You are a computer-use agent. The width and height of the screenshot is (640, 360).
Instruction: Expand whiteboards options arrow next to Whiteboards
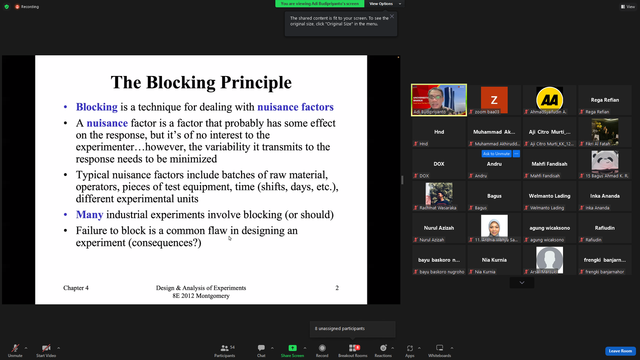click(x=452, y=348)
